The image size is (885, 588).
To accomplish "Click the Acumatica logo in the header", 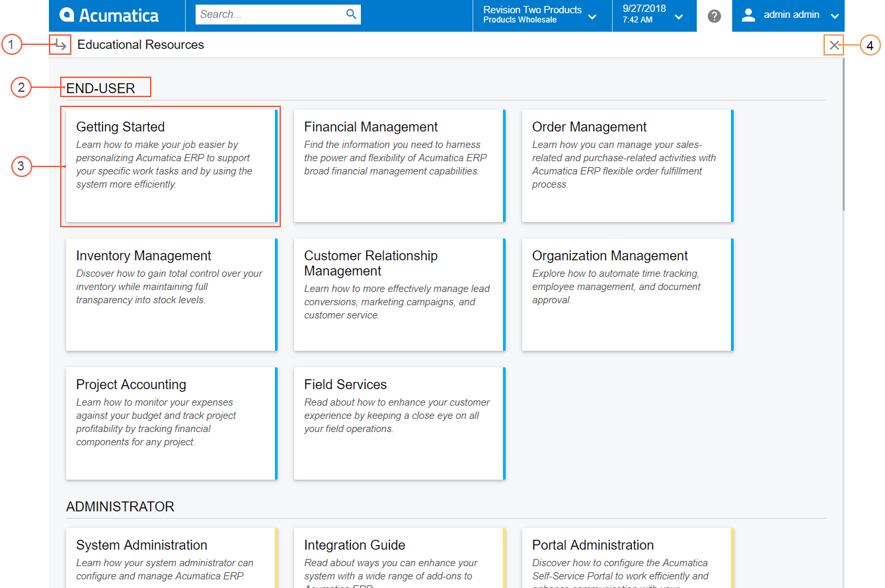I will (109, 15).
